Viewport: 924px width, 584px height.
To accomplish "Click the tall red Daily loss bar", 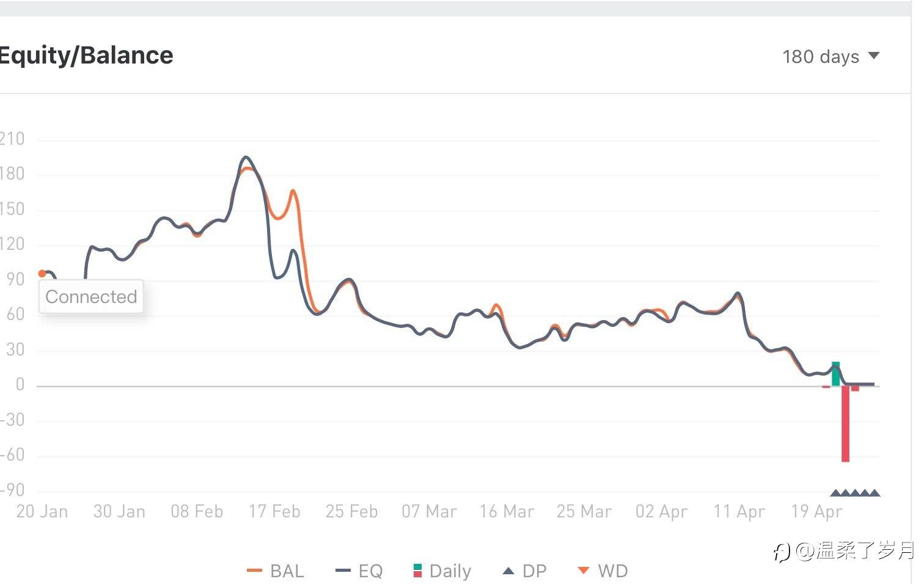I will 845,424.
